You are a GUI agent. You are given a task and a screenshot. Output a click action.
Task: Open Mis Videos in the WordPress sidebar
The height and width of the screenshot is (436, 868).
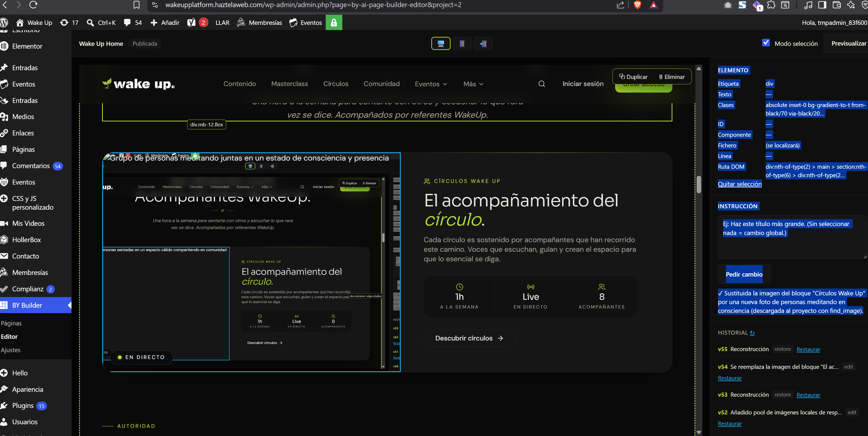28,223
